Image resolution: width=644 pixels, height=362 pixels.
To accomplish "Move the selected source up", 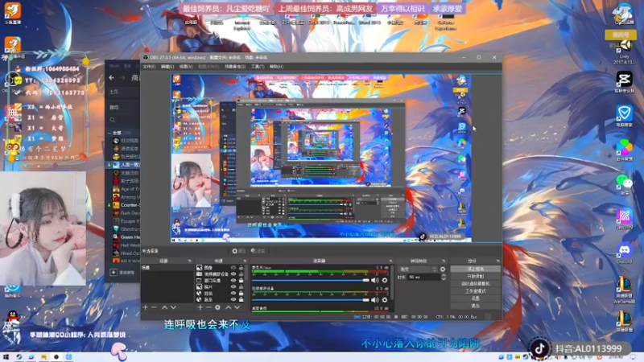I will (x=229, y=307).
